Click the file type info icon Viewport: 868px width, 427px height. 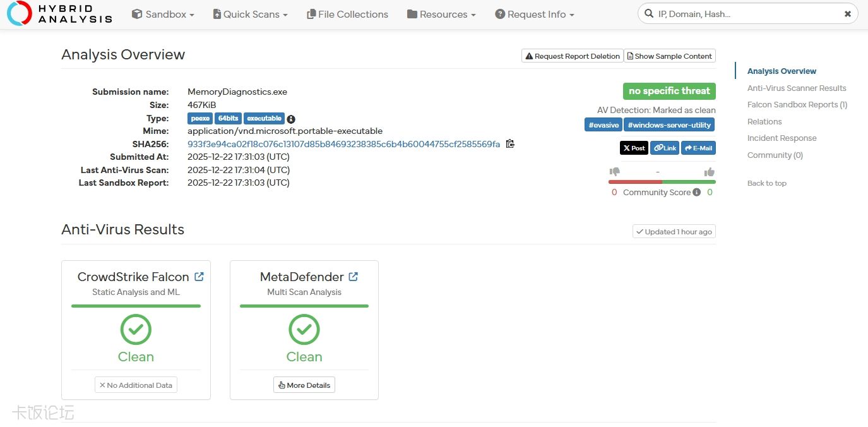coord(291,119)
